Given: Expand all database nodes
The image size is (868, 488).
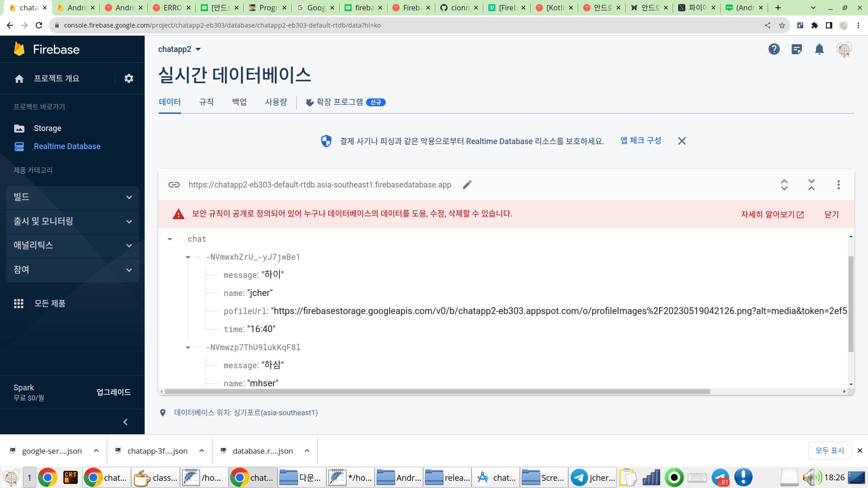Looking at the screenshot, I should [784, 185].
